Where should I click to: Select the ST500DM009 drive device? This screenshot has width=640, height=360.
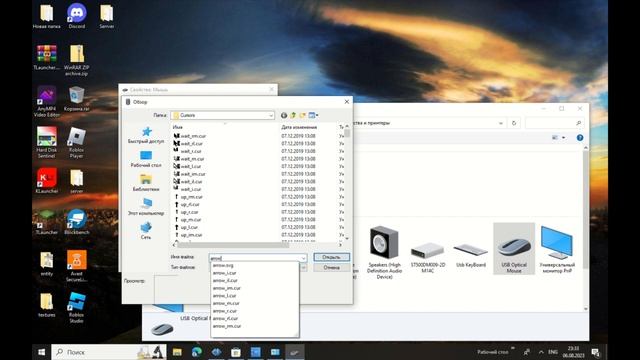pyautogui.click(x=427, y=257)
